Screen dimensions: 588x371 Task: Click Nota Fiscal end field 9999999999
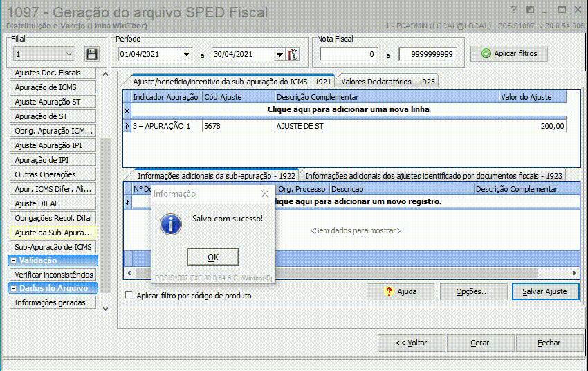(x=428, y=55)
